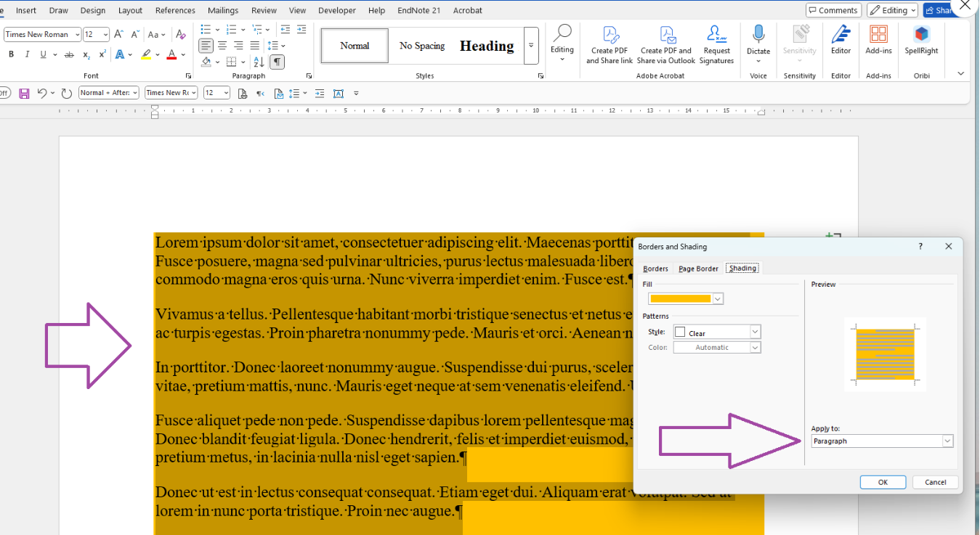The image size is (980, 535).
Task: Switch to the Layout ribbon tab
Action: point(130,10)
